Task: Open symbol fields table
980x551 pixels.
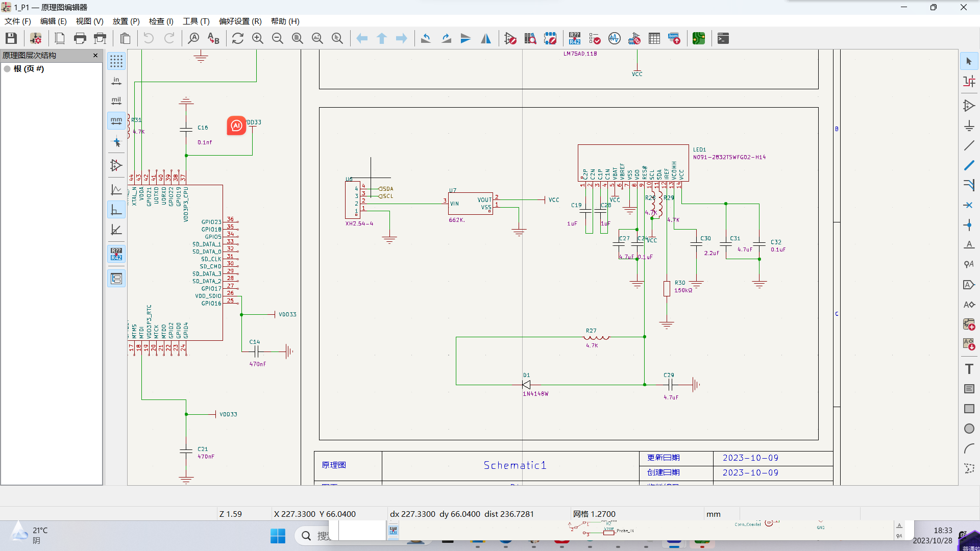Action: (x=654, y=38)
